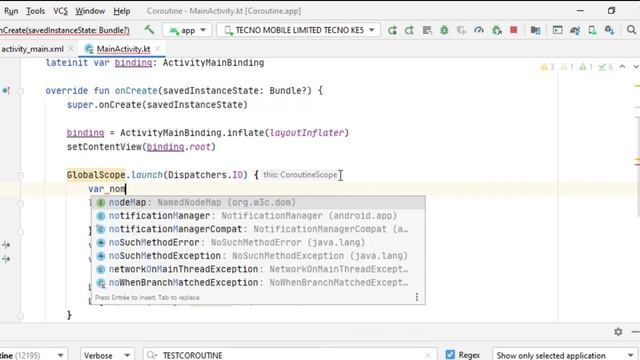Open TECNO MOBILE device selector dropdown
The width and height of the screenshot is (640, 360).
click(298, 30)
